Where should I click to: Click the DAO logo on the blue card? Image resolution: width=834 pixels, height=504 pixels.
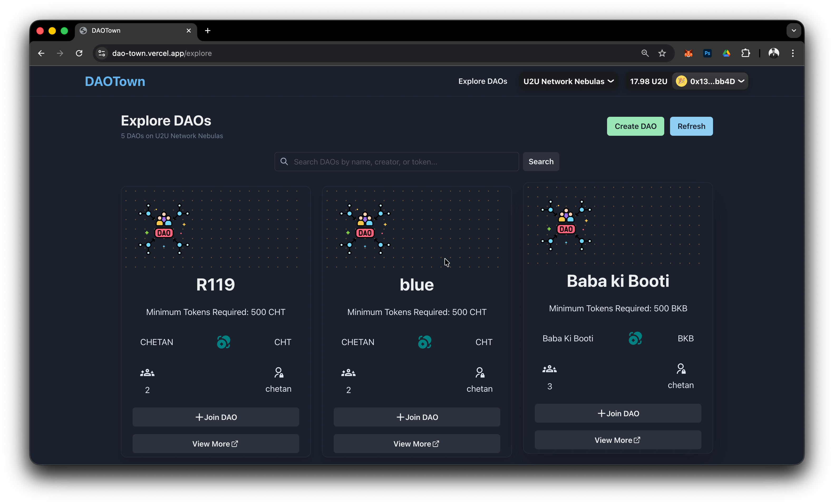pos(365,229)
